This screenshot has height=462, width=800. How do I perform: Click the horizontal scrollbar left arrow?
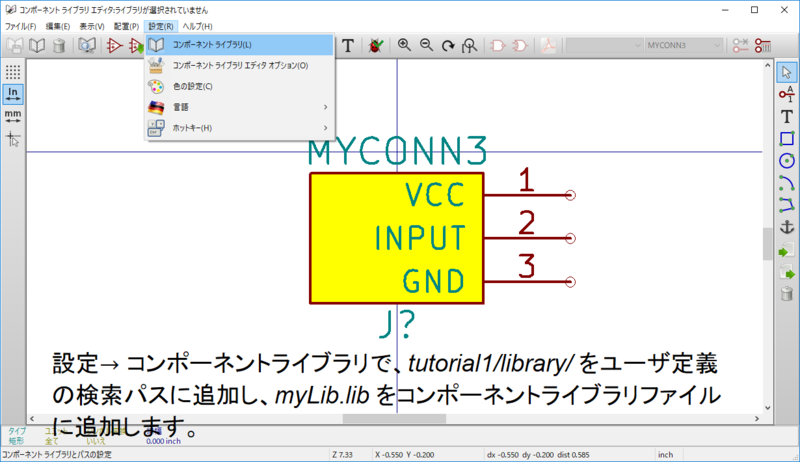[x=32, y=419]
